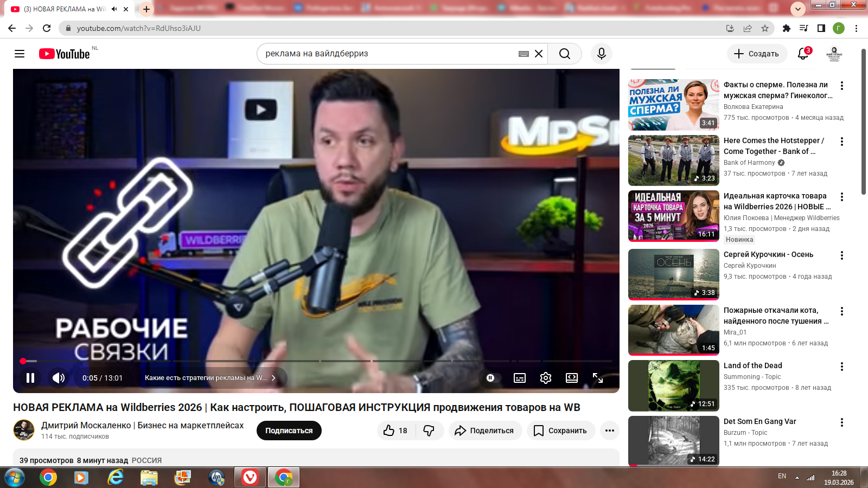Open the Windows Start menu
Viewport: 868px width, 488px height.
click(14, 478)
